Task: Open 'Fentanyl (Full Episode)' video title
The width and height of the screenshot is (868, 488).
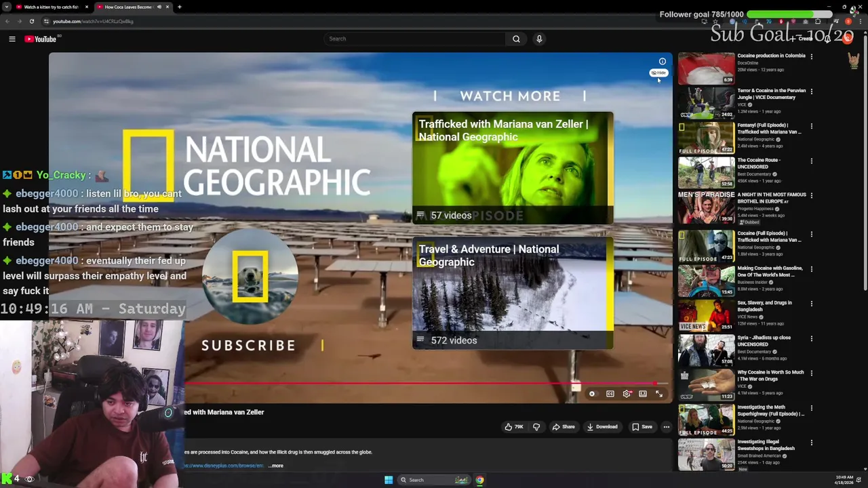Action: coord(770,128)
